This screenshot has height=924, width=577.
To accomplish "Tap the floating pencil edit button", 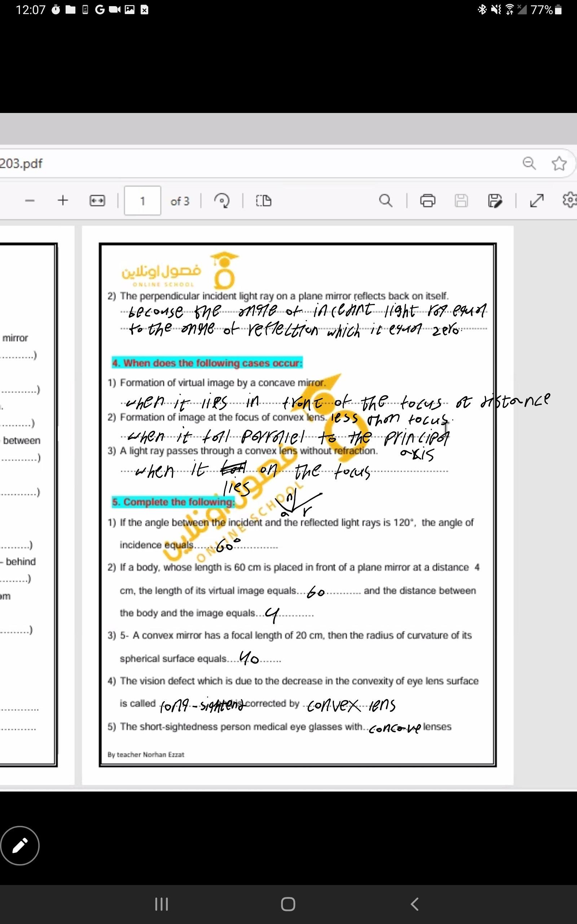I will (x=20, y=845).
